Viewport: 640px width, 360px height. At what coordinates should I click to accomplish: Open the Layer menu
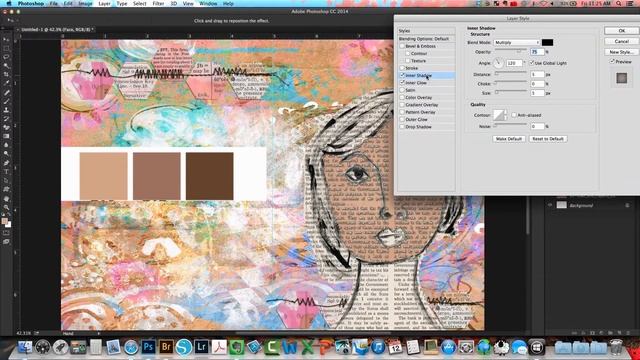(104, 4)
